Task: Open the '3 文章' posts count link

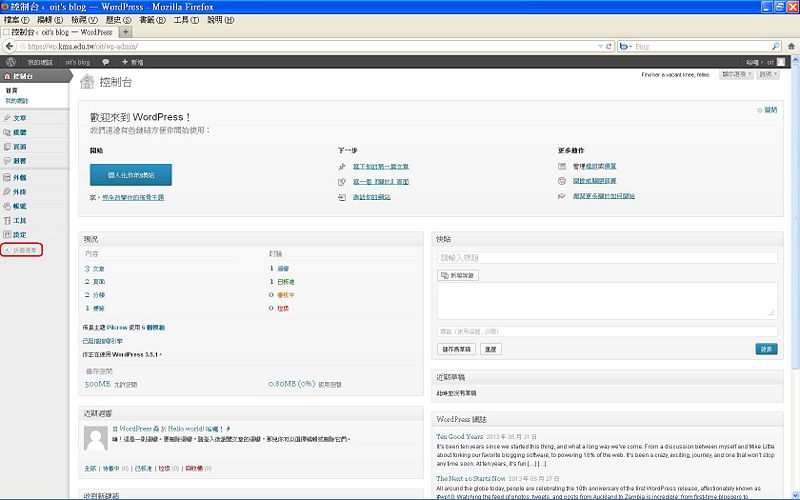Action: (x=94, y=268)
